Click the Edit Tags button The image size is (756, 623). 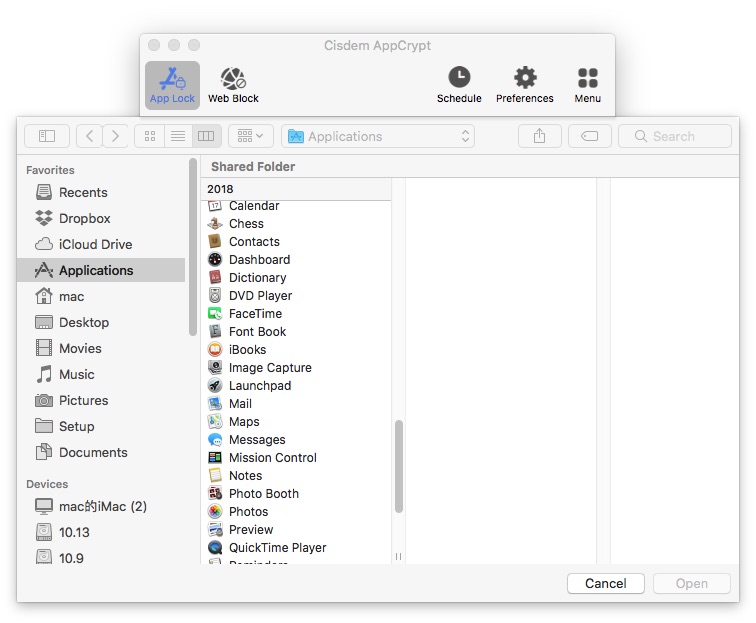[590, 136]
